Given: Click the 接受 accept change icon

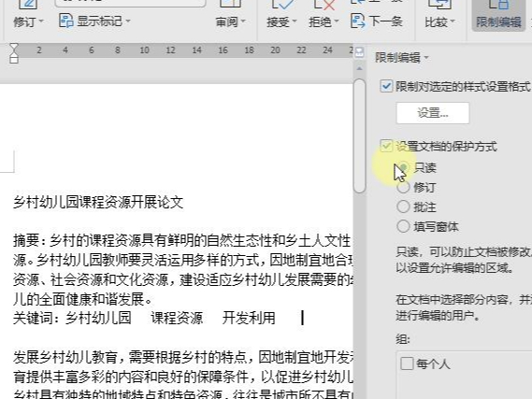Looking at the screenshot, I should [x=282, y=4].
